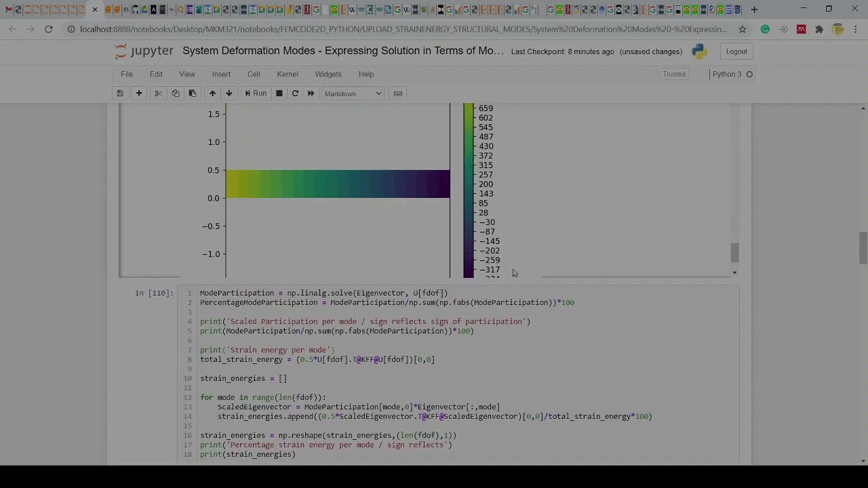
Task: Restart the kernel icon
Action: [x=295, y=94]
